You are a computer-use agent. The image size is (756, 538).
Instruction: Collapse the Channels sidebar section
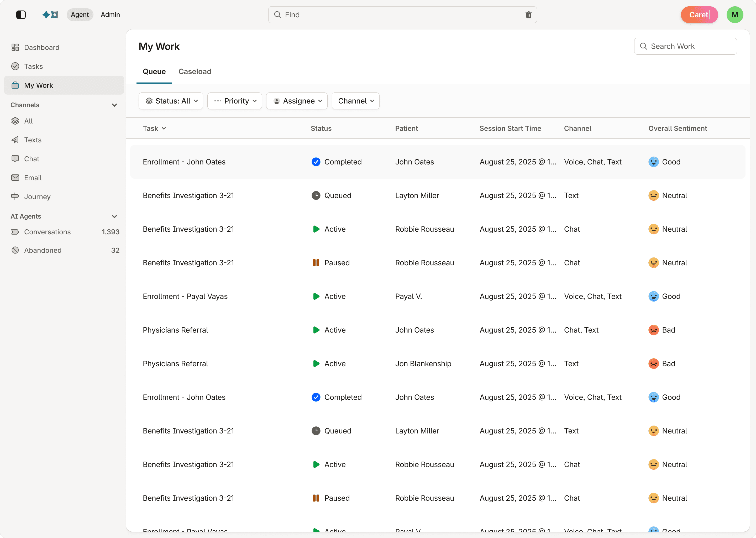(x=114, y=105)
